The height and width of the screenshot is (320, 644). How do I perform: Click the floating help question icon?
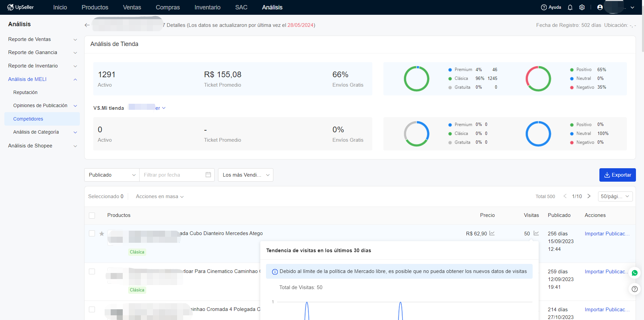pyautogui.click(x=635, y=289)
